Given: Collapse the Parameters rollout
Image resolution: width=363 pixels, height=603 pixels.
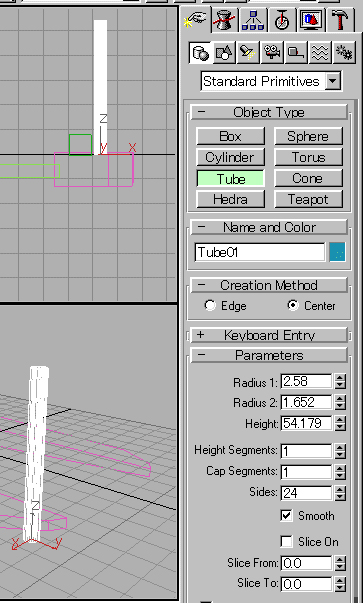Looking at the screenshot, I should [269, 355].
